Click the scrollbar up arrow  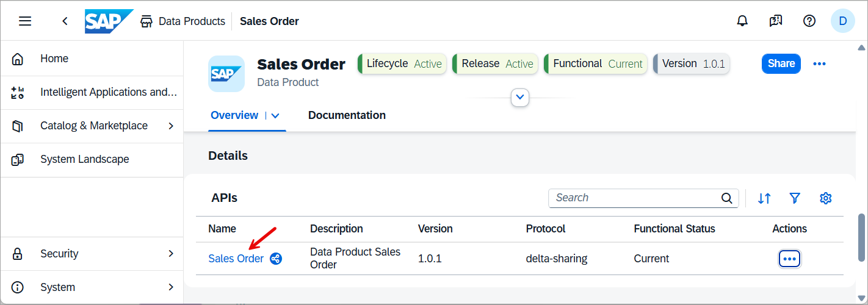(x=861, y=47)
